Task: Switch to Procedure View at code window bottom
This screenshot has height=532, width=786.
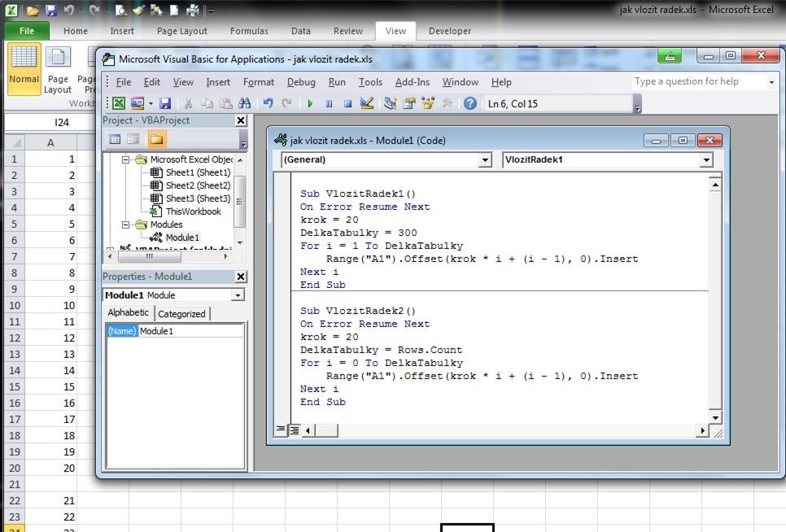Action: (x=281, y=430)
